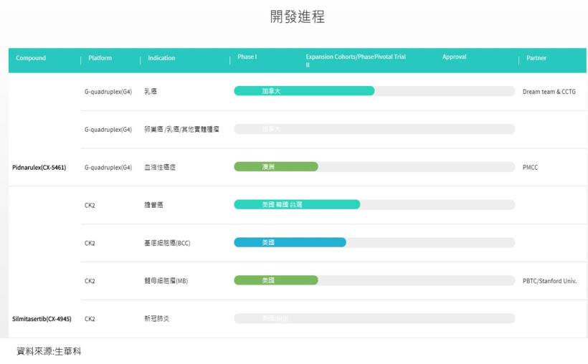Click the 資料來源:生華科 source note
This screenshot has width=588, height=364.
(x=49, y=351)
